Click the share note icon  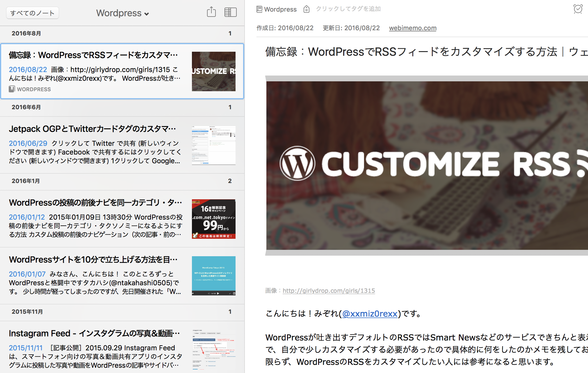[211, 12]
